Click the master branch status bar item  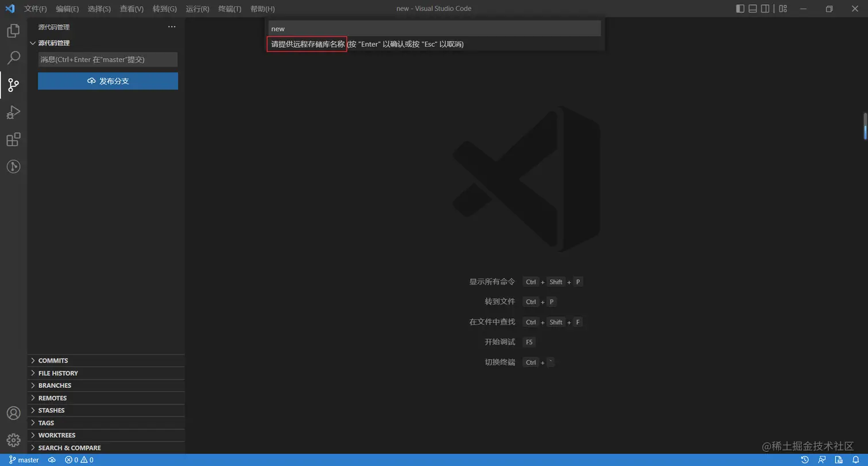coord(24,460)
